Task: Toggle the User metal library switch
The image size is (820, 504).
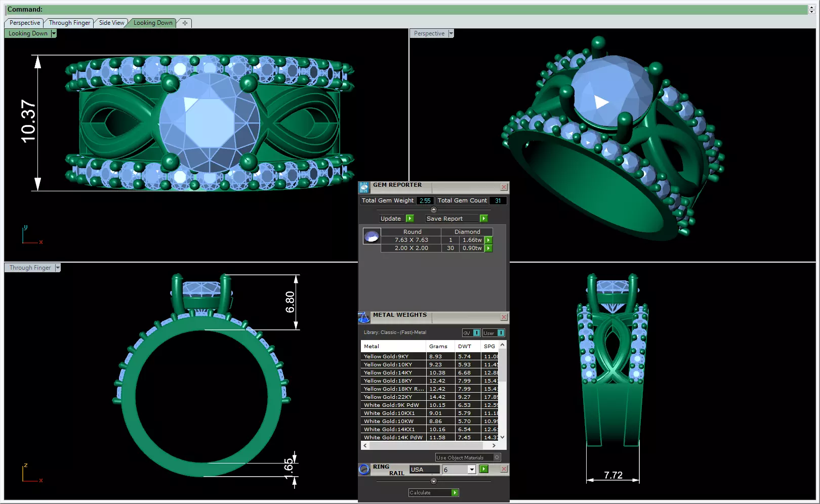Action: (x=494, y=333)
